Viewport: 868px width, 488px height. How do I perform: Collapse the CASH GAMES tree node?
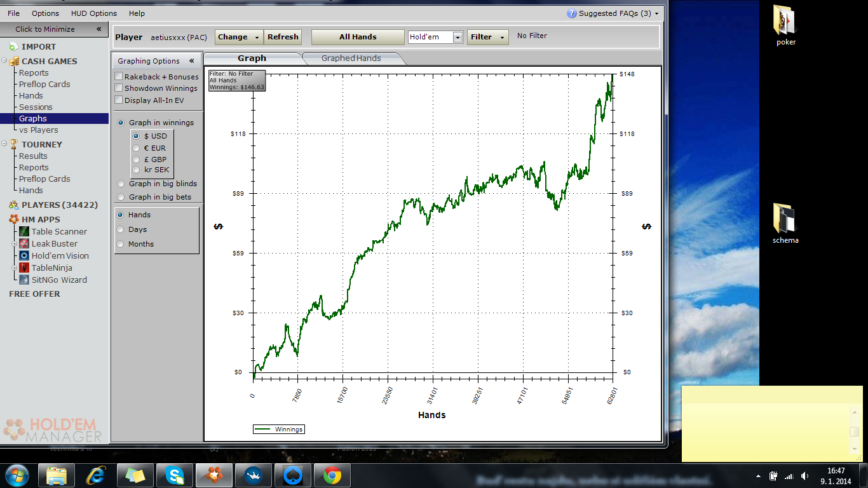pos(4,61)
